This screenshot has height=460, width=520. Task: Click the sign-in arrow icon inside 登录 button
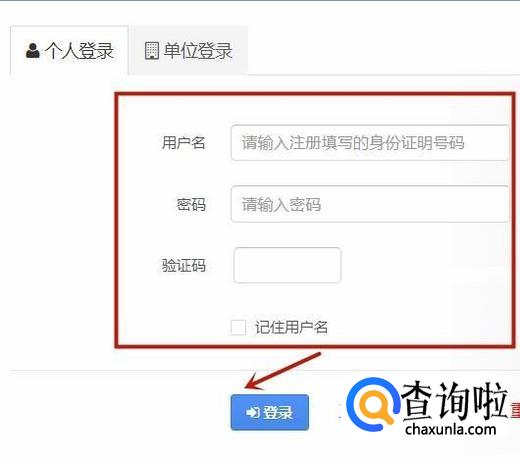[x=252, y=412]
